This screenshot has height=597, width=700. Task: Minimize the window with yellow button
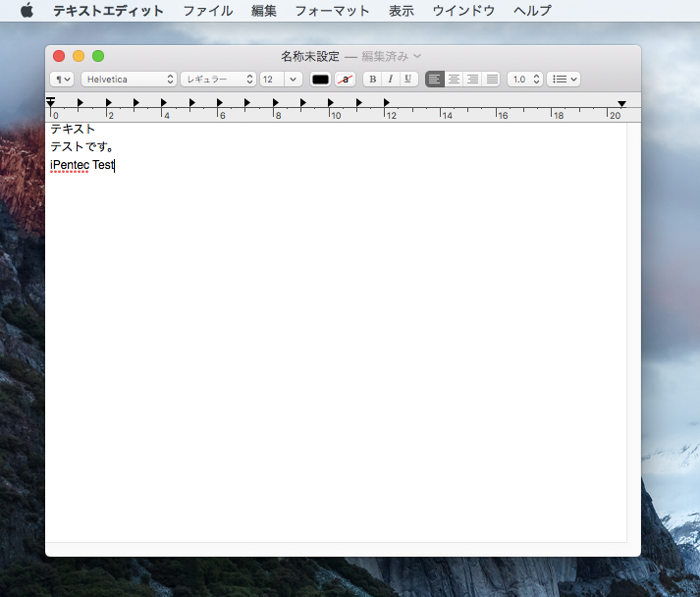[79, 56]
